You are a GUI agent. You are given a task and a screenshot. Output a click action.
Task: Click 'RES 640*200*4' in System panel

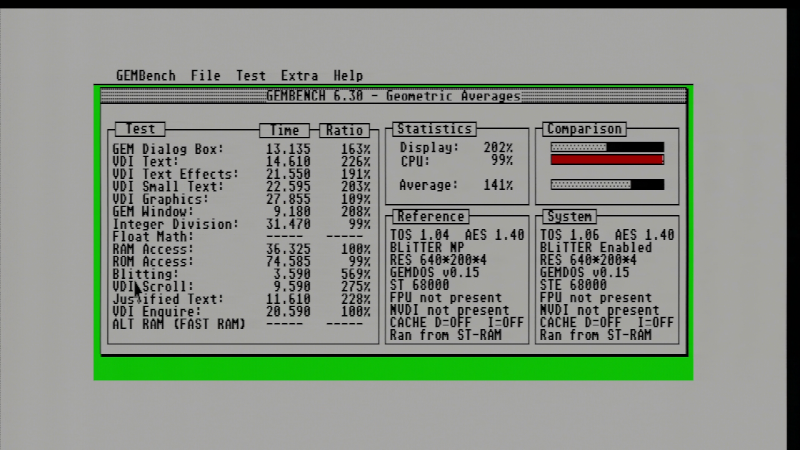click(588, 260)
